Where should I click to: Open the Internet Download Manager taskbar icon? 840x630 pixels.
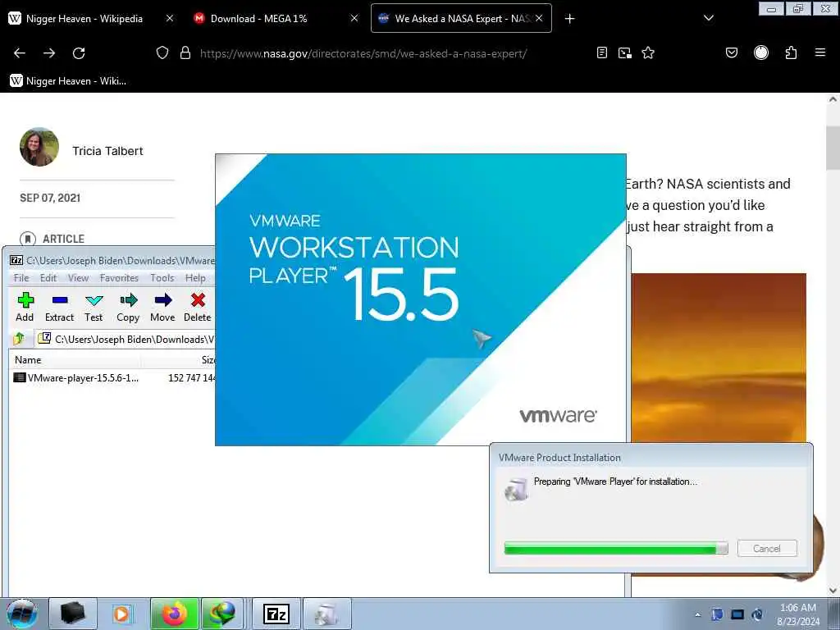pyautogui.click(x=223, y=614)
